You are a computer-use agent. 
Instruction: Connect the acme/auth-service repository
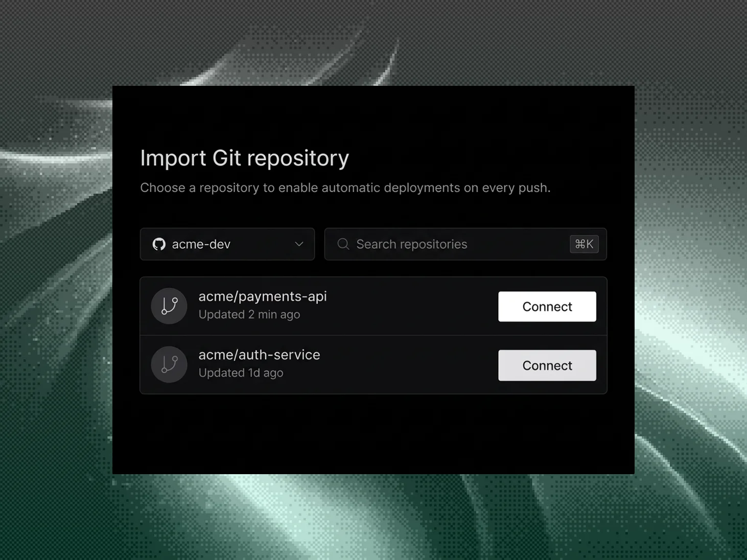pos(547,365)
